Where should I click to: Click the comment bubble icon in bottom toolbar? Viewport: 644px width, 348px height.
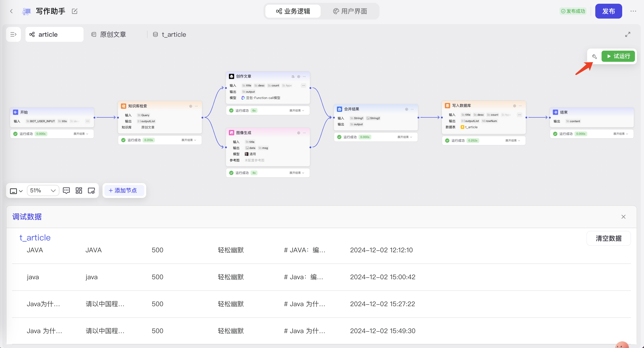pyautogui.click(x=66, y=190)
